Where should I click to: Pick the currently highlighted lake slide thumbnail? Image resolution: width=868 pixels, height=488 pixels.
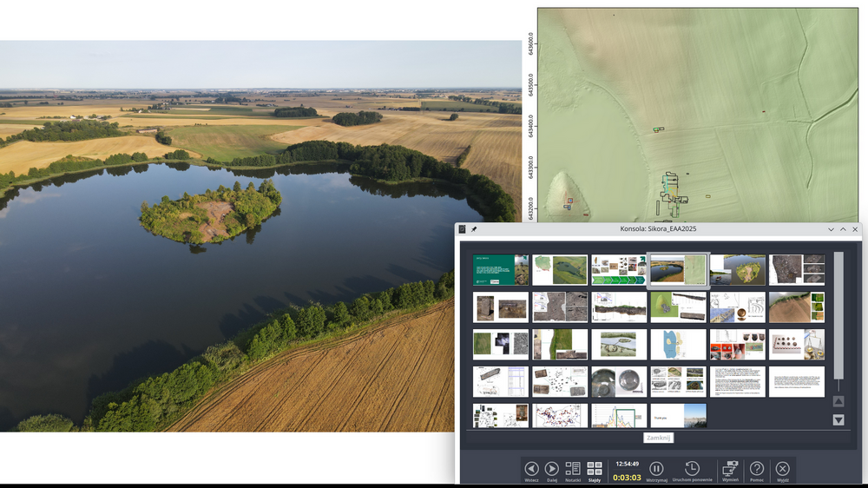[x=678, y=270]
